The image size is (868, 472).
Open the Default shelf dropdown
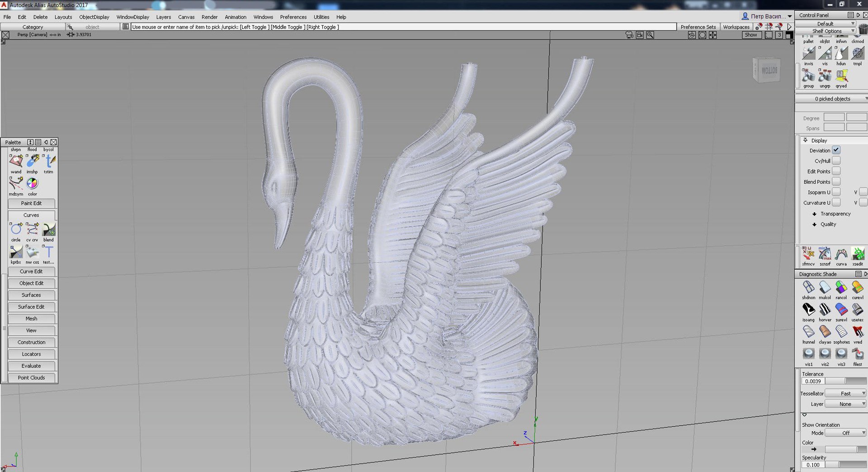[826, 24]
